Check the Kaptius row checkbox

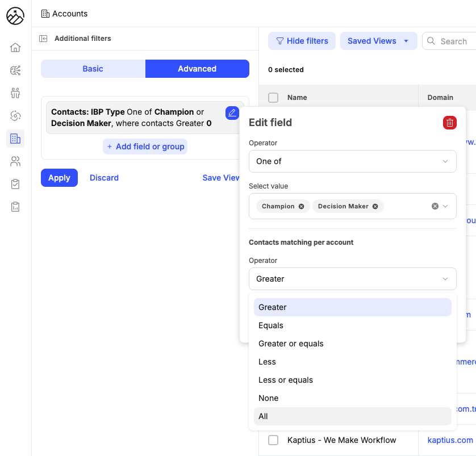click(x=273, y=440)
